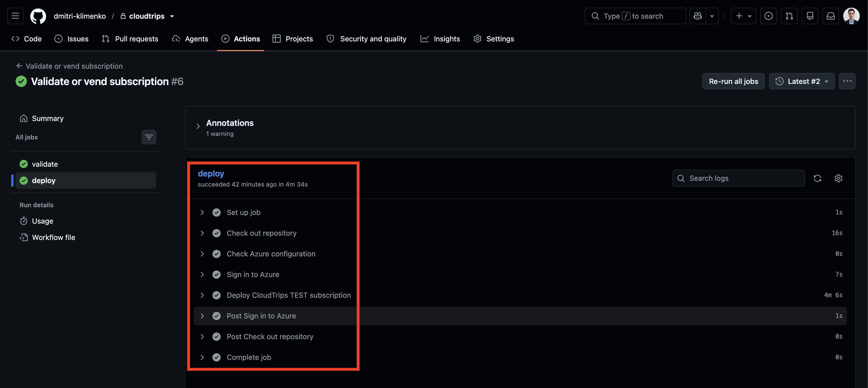This screenshot has height=388, width=868.
Task: Open pull requests icon in the header
Action: coord(789,16)
